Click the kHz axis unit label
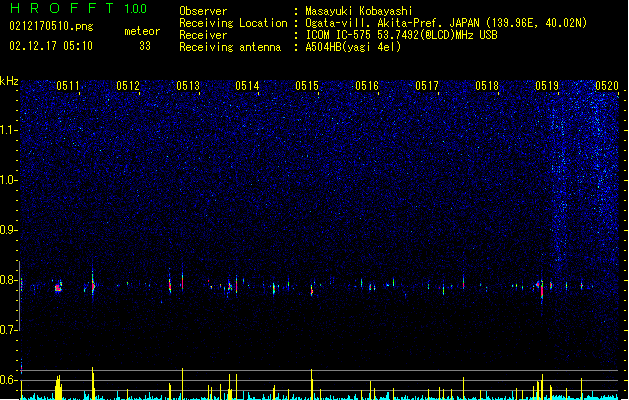This screenshot has height=400, width=629. [x=9, y=81]
